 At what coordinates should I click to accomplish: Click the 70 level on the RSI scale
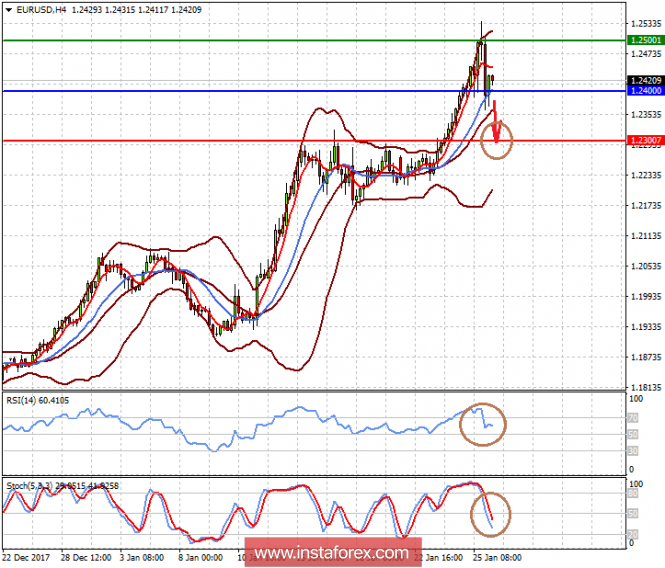pos(633,418)
